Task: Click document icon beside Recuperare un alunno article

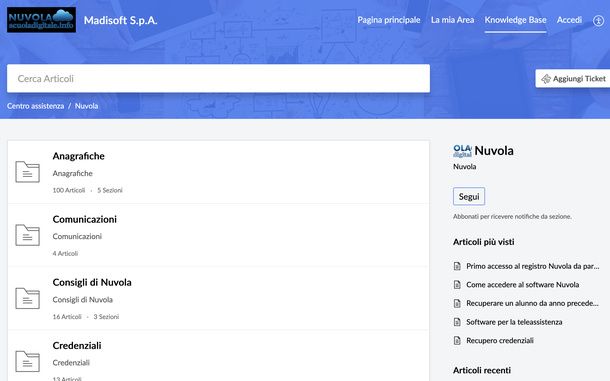Action: [x=457, y=303]
